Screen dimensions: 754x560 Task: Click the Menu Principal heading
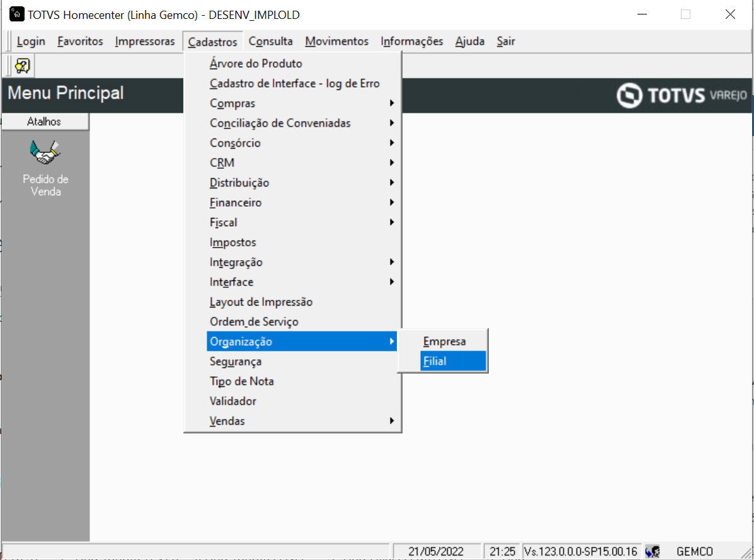[66, 93]
